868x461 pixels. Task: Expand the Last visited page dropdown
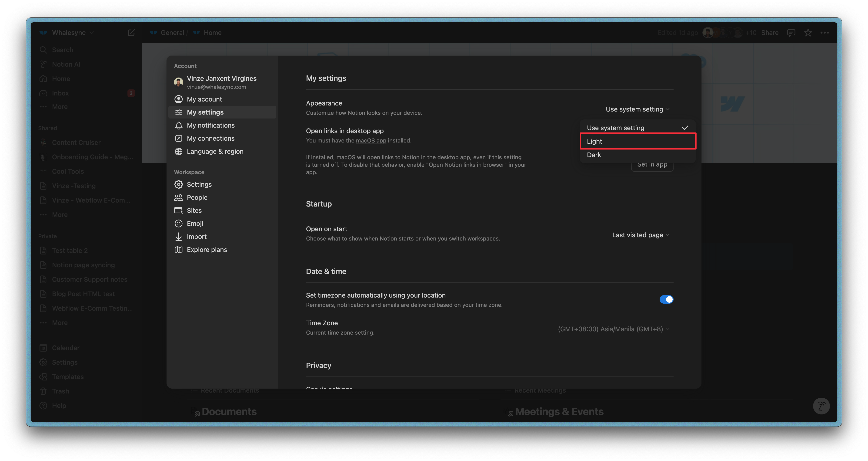pyautogui.click(x=641, y=235)
